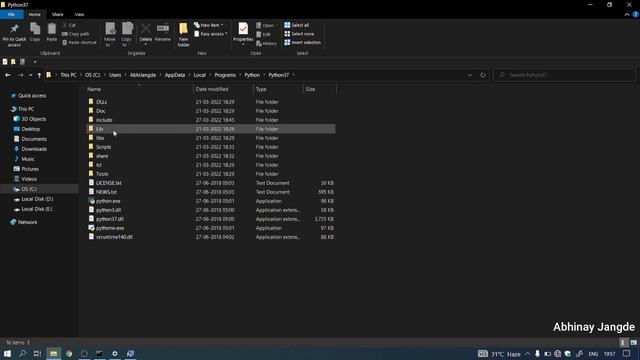Open the Help question mark icon

[635, 14]
